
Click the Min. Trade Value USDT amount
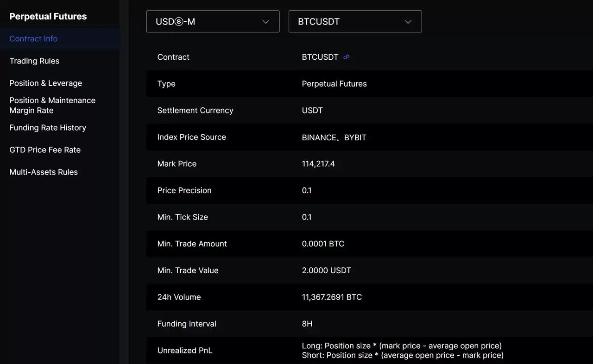tap(327, 270)
